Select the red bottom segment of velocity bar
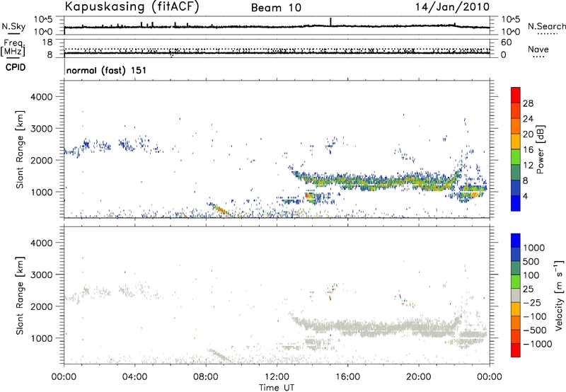566x392 pixels. [x=516, y=350]
